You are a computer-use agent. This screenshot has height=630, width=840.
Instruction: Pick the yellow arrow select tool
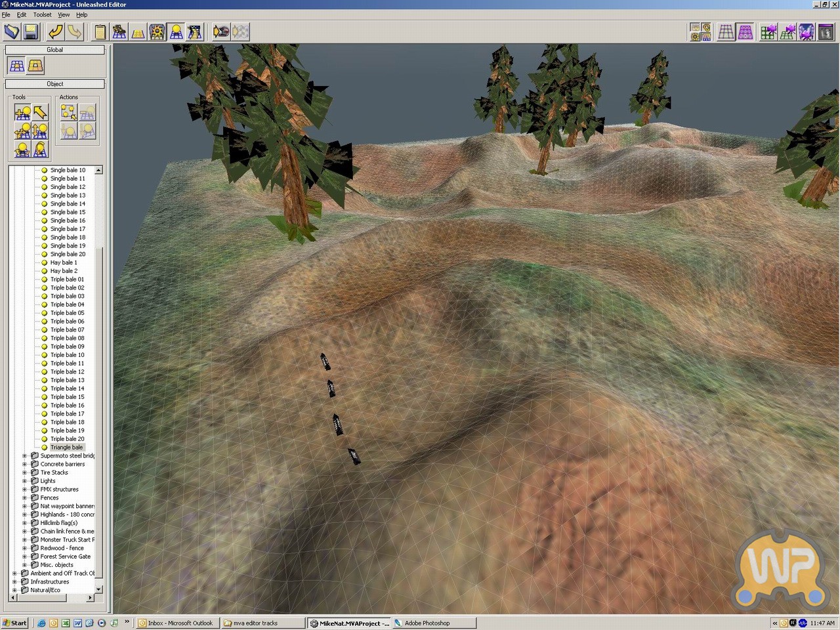point(40,112)
